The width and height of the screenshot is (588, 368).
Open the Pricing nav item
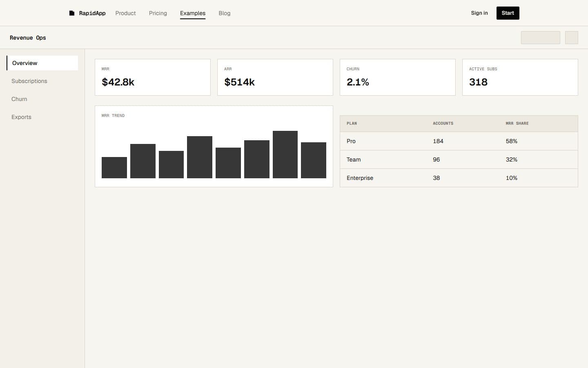158,13
